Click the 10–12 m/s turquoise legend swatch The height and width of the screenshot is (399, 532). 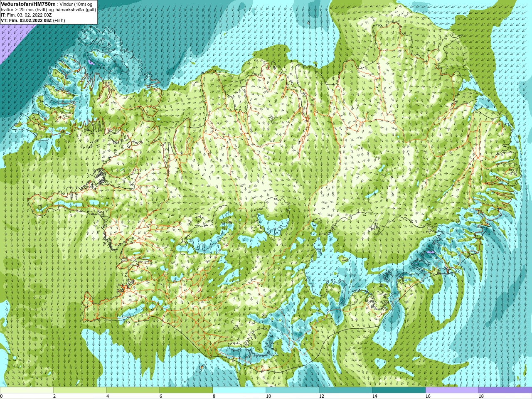(x=293, y=390)
